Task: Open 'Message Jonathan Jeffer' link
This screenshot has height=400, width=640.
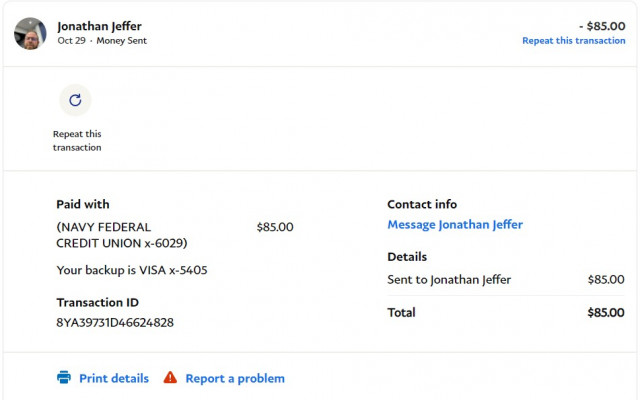Action: pos(455,224)
